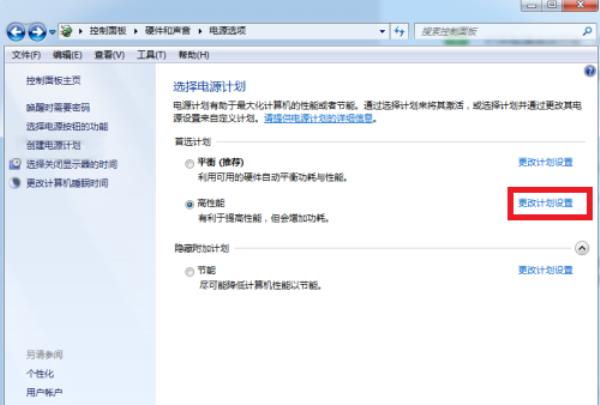Open the power plan detailed information link
This screenshot has height=405, width=600.
coord(318,118)
